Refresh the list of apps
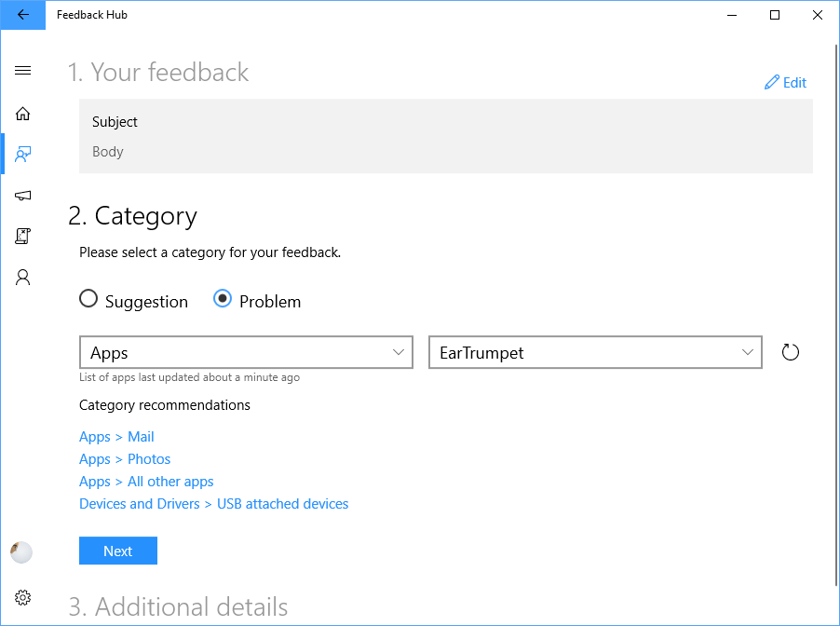Viewport: 840px width, 626px height. click(x=791, y=352)
